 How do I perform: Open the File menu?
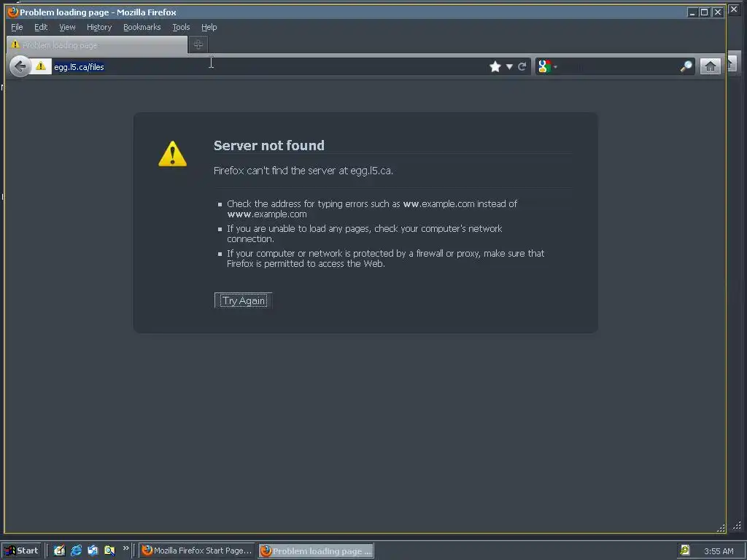[17, 27]
